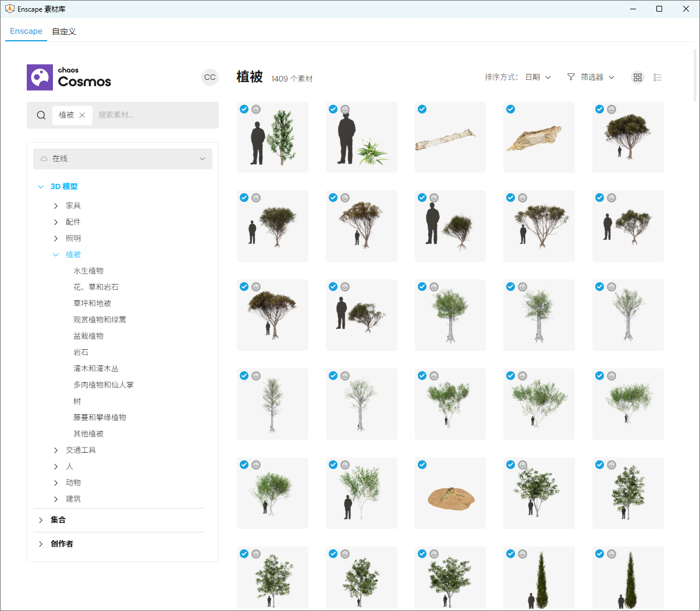Image resolution: width=700 pixels, height=611 pixels.
Task: Expand the 集合 section
Action: click(41, 520)
